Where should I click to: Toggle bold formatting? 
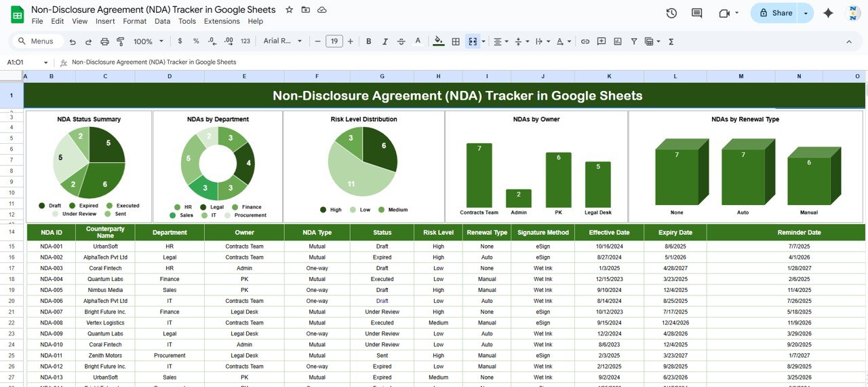click(x=369, y=41)
